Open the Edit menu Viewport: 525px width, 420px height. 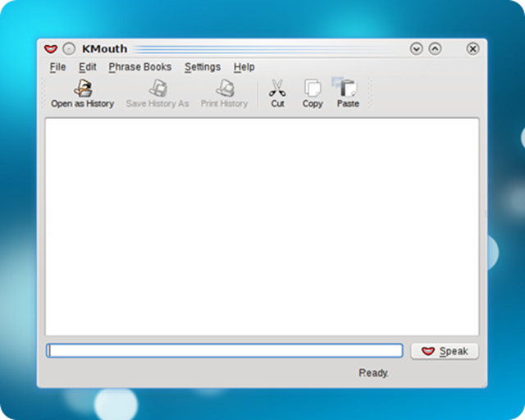click(x=88, y=67)
